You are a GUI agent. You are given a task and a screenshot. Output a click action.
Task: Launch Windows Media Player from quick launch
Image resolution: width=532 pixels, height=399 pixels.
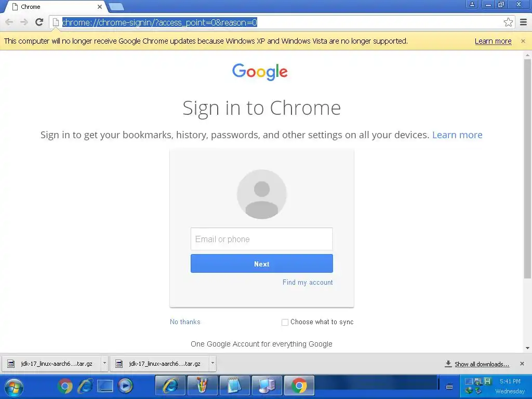125,386
